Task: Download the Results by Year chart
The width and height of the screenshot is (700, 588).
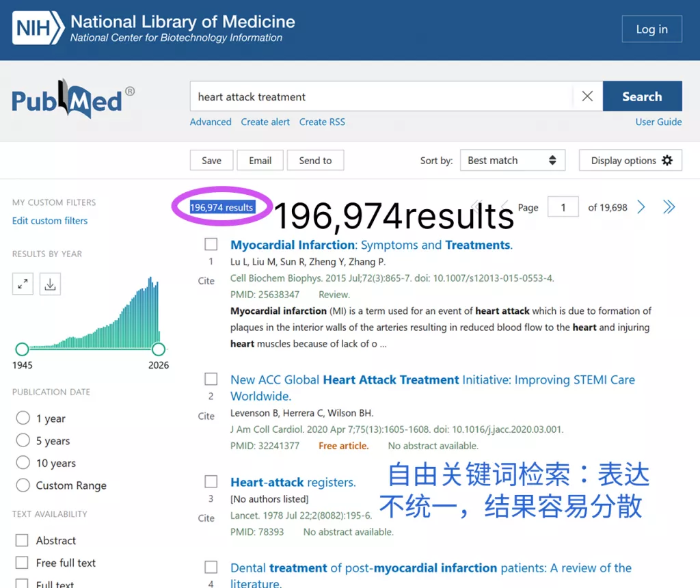Action: coord(49,284)
